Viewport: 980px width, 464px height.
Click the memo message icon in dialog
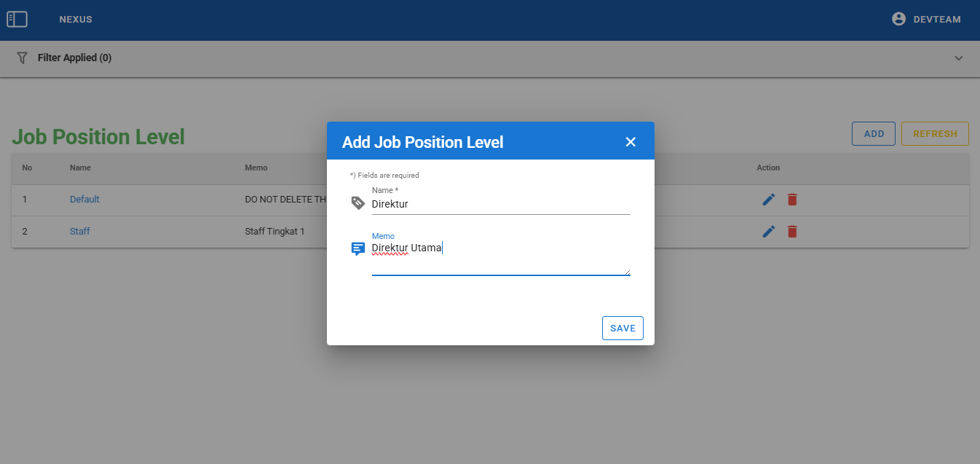click(357, 248)
